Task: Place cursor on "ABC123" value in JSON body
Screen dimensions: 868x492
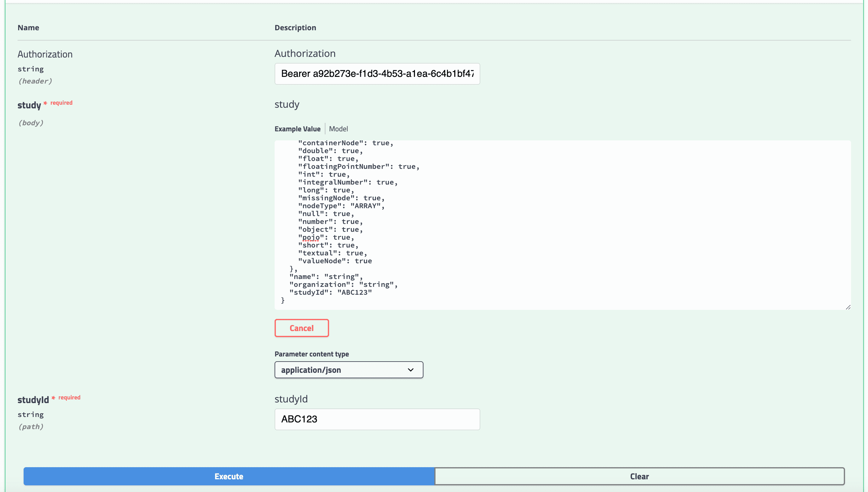Action: (354, 292)
